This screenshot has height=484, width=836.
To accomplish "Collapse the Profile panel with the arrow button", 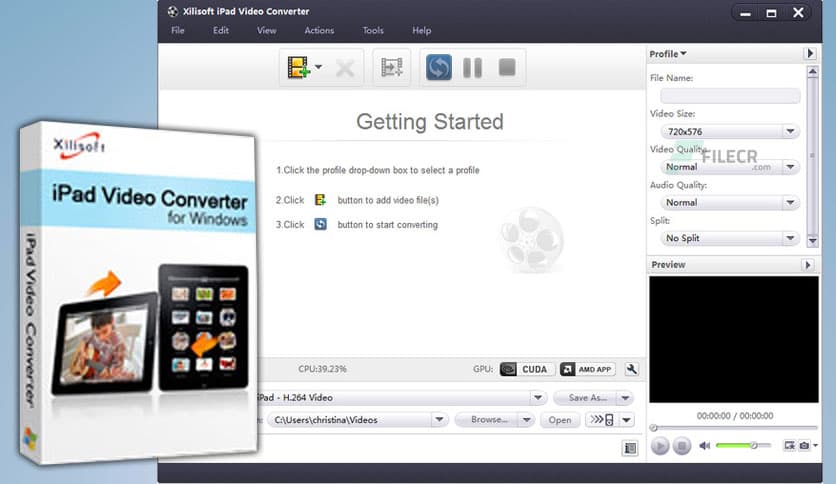I will (x=810, y=53).
